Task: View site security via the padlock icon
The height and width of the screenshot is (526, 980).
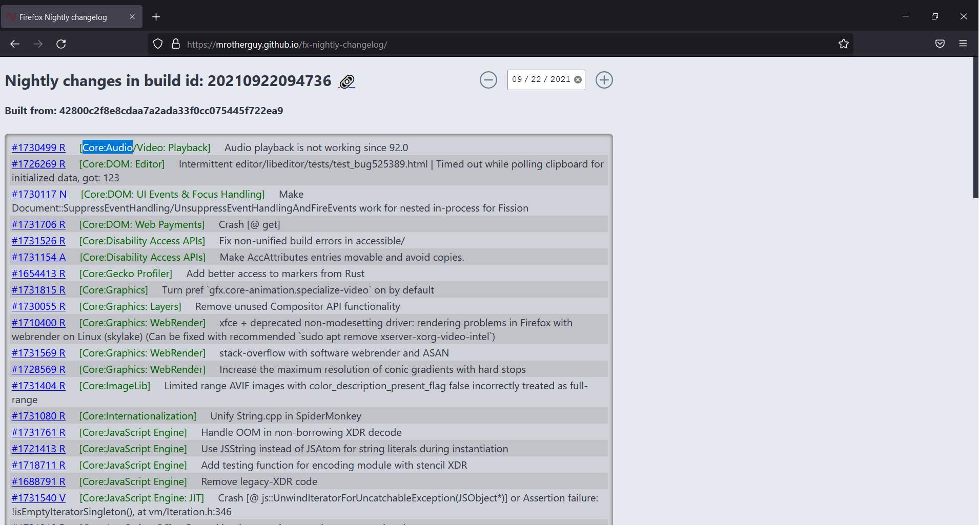Action: [x=176, y=44]
